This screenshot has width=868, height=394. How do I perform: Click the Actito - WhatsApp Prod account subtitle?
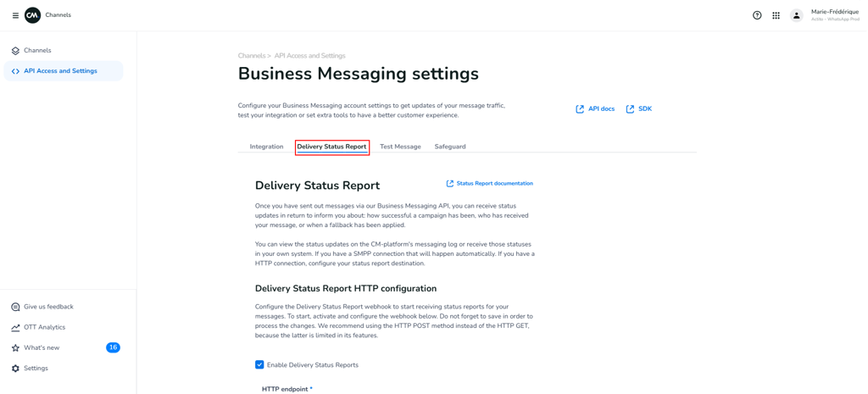(x=835, y=19)
